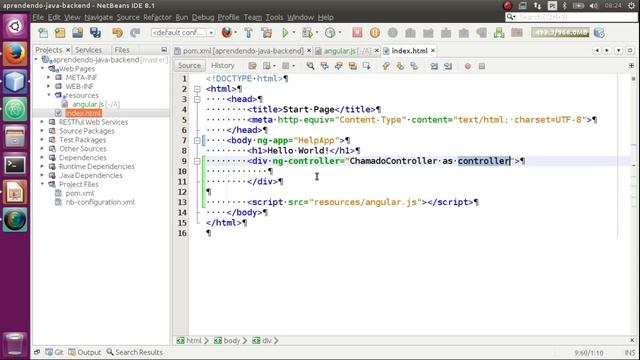Click the Clean and Build icon
Viewport: 640px width, 360px height.
click(267, 33)
